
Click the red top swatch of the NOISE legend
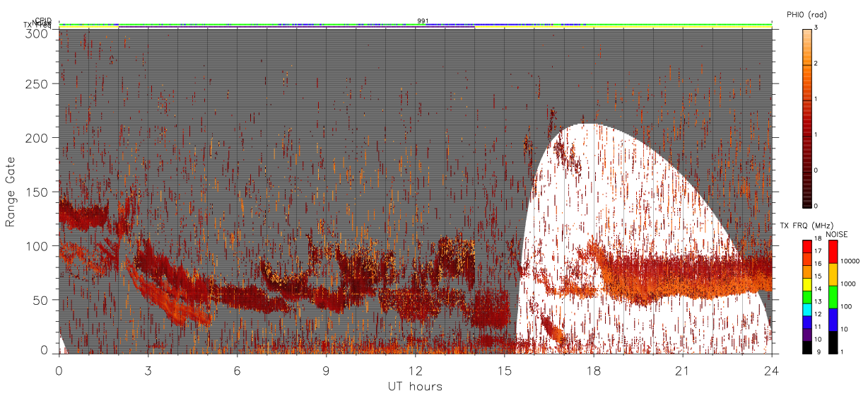833,252
